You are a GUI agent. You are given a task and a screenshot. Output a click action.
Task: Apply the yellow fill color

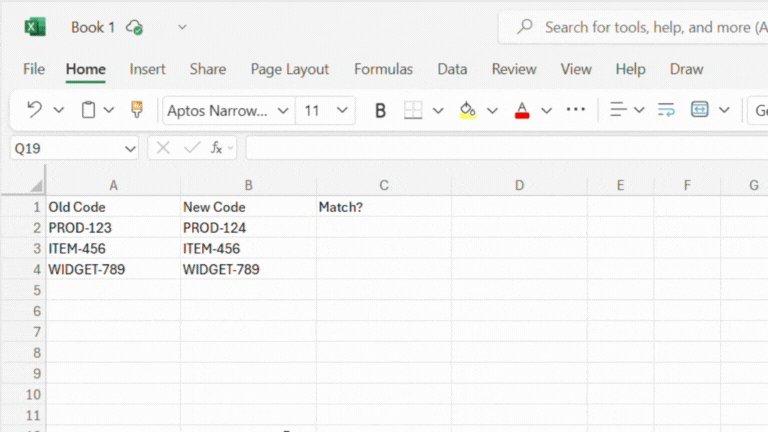(x=468, y=110)
